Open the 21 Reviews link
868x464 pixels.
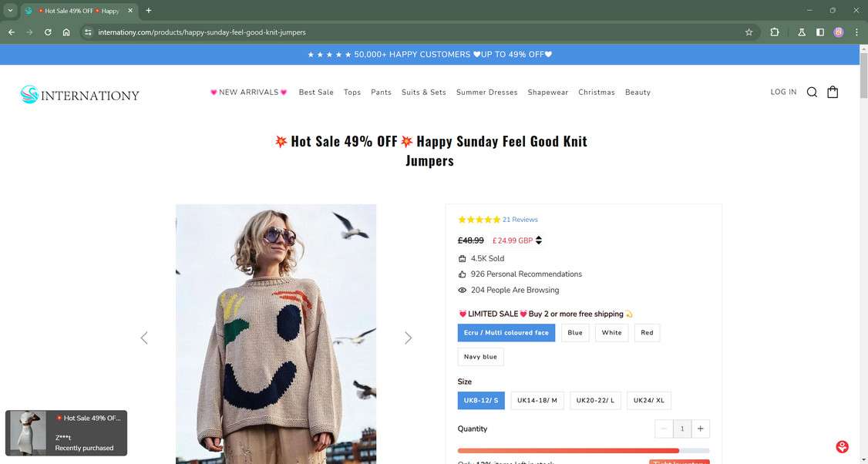520,220
